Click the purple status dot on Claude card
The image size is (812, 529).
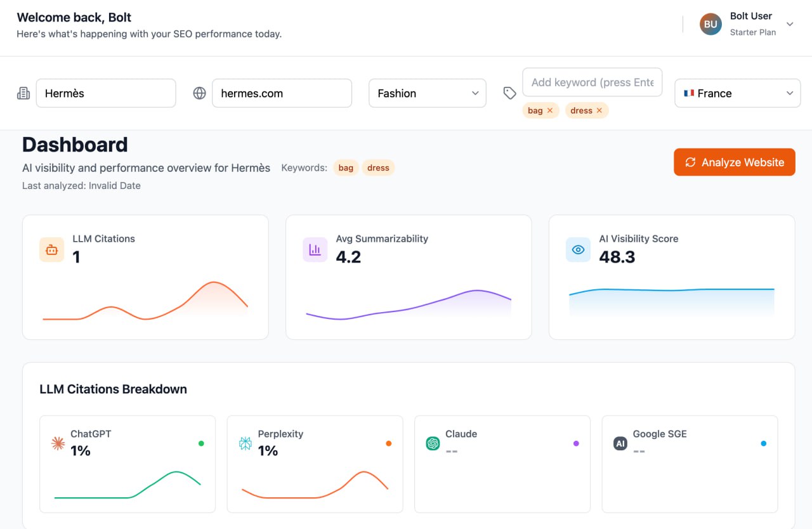576,443
